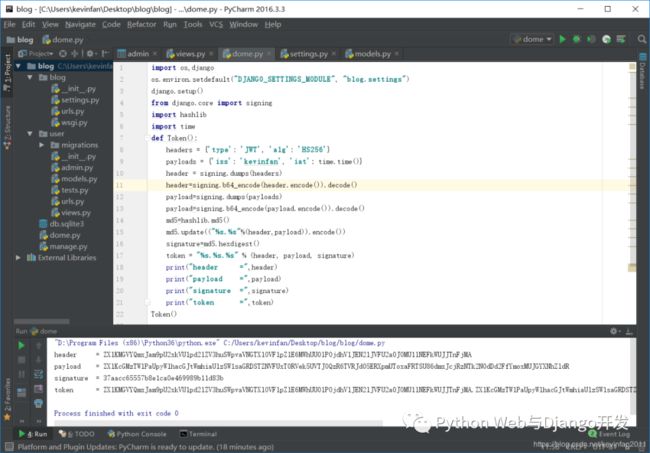Screen dimensions: 650x453
Task: Open Search Everywhere magnifier icon
Action: 642,39
